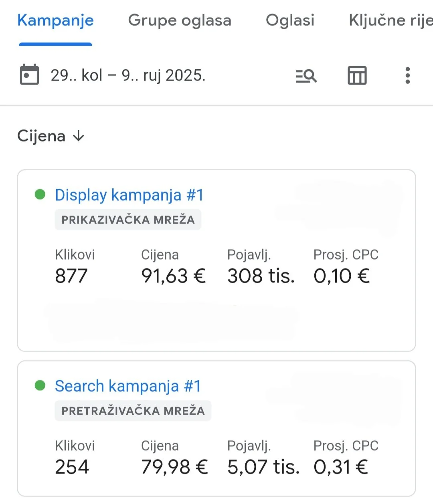433x504 pixels.
Task: Click the Cijena sort arrow
Action: (x=79, y=136)
